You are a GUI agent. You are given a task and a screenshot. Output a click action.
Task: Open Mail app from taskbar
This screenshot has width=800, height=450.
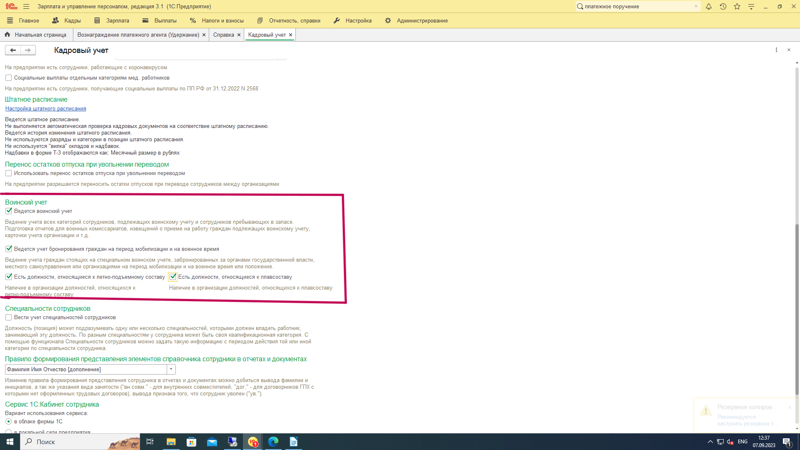tap(212, 442)
